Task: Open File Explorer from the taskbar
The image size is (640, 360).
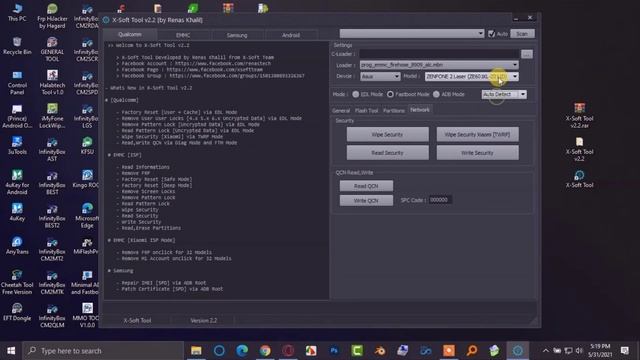Action: click(196, 351)
